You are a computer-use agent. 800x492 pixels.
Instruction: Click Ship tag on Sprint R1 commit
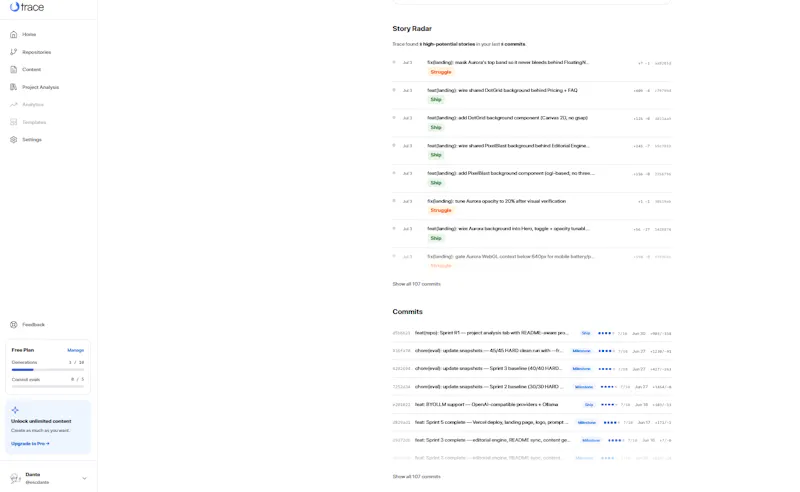click(x=586, y=333)
